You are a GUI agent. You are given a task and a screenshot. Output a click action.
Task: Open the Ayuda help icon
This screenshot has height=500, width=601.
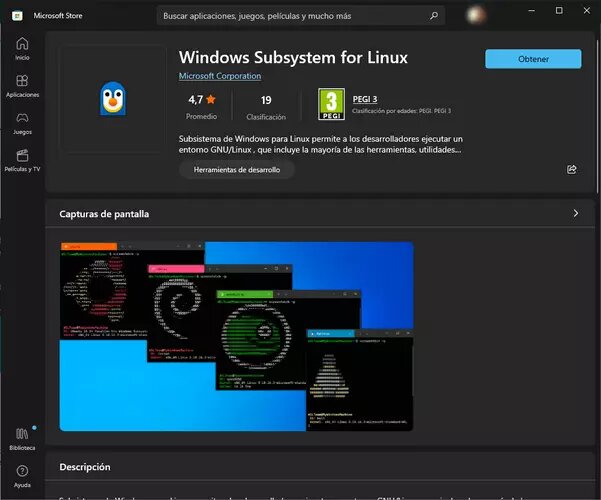(x=22, y=474)
